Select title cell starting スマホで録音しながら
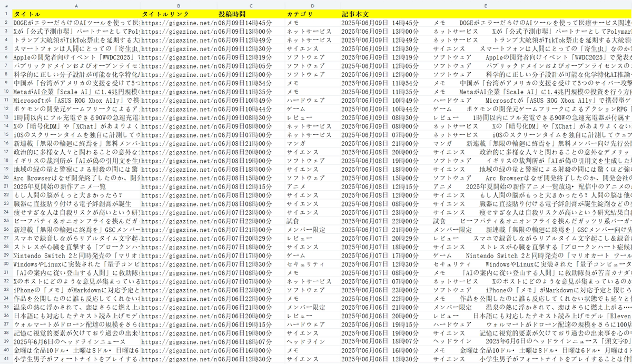Viewport: 632px width, 364px height. pyautogui.click(x=76, y=238)
